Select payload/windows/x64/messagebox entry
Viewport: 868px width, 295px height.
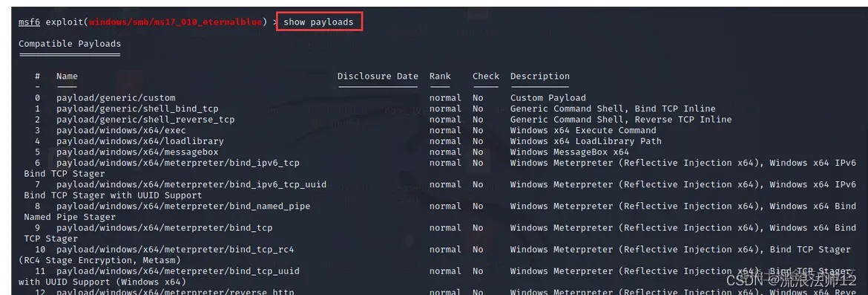point(137,152)
